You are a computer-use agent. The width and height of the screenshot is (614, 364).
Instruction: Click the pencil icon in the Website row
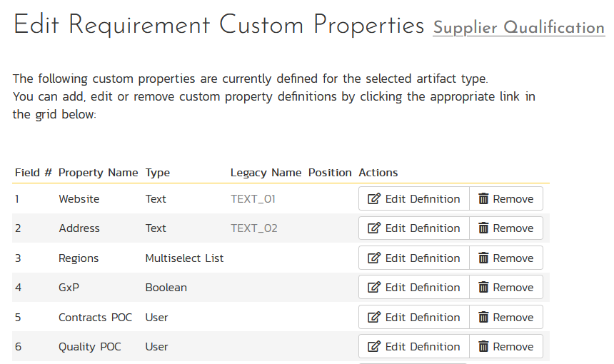click(x=374, y=199)
